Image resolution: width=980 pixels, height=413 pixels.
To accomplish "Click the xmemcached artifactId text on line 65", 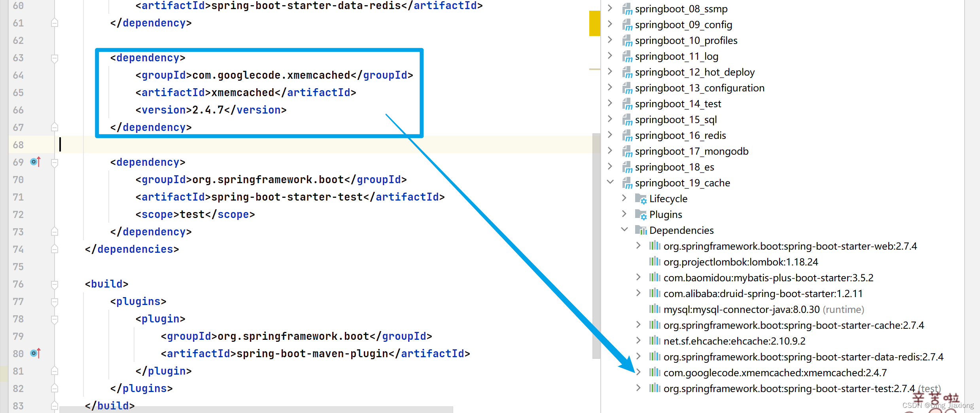I will pyautogui.click(x=243, y=93).
